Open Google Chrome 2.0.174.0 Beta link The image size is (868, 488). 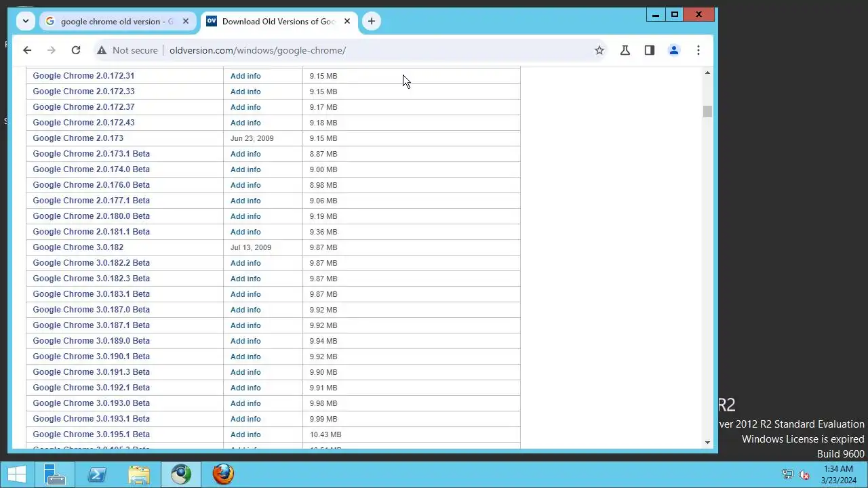pyautogui.click(x=91, y=169)
